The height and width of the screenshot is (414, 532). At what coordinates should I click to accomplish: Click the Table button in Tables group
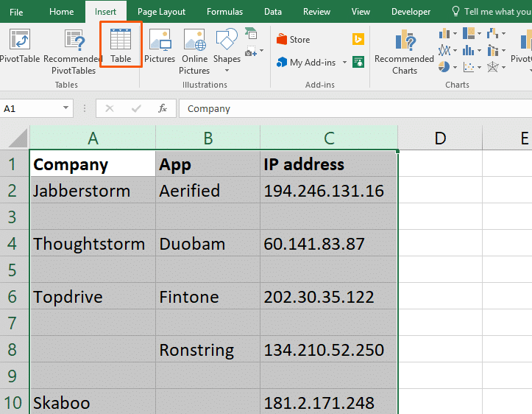121,46
